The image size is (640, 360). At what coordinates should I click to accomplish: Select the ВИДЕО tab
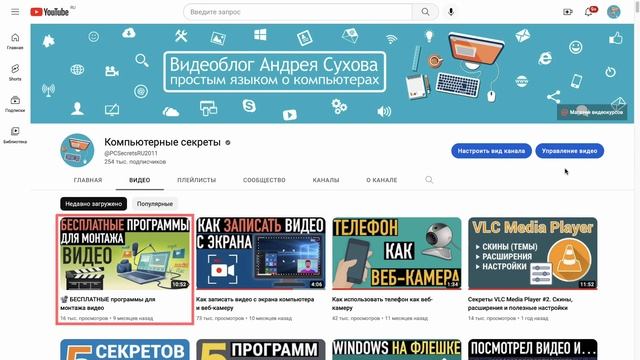[140, 180]
